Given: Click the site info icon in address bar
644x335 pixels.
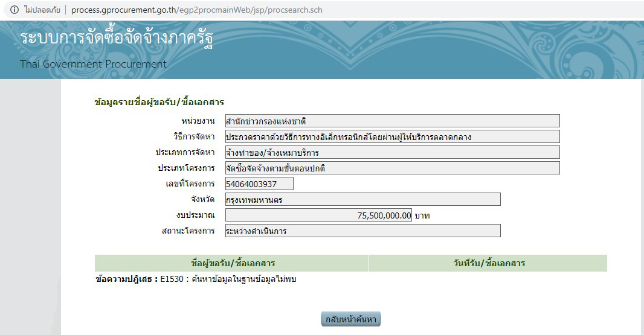Looking at the screenshot, I should [x=14, y=10].
